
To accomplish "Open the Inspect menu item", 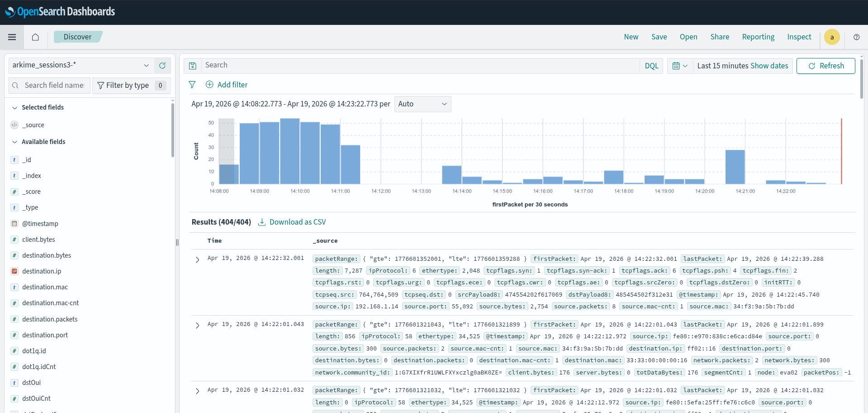I will tap(799, 37).
